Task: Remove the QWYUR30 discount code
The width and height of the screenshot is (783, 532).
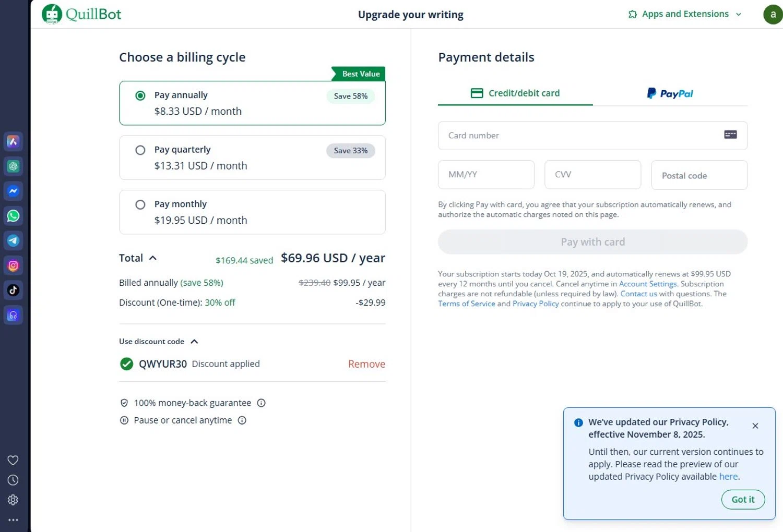Action: [366, 364]
